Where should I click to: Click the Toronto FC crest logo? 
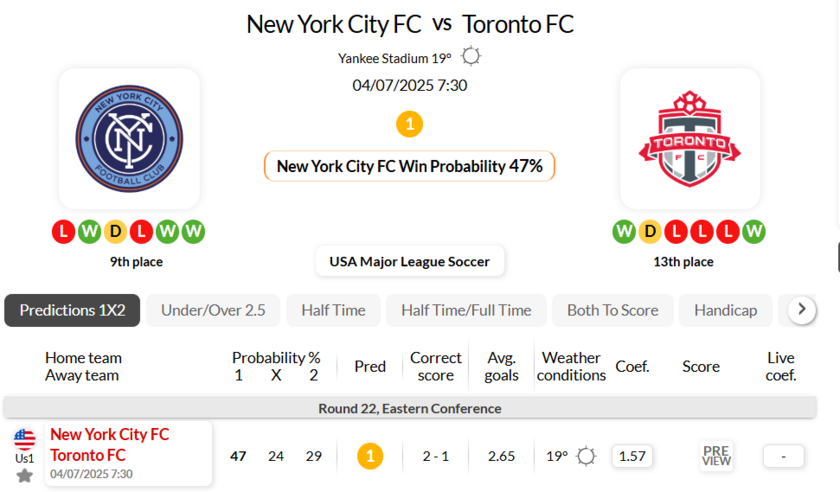pyautogui.click(x=690, y=139)
